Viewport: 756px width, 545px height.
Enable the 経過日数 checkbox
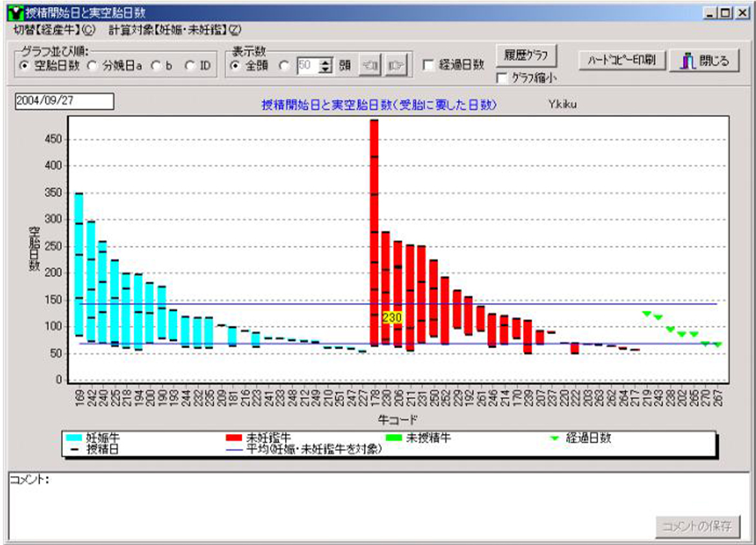[x=428, y=65]
